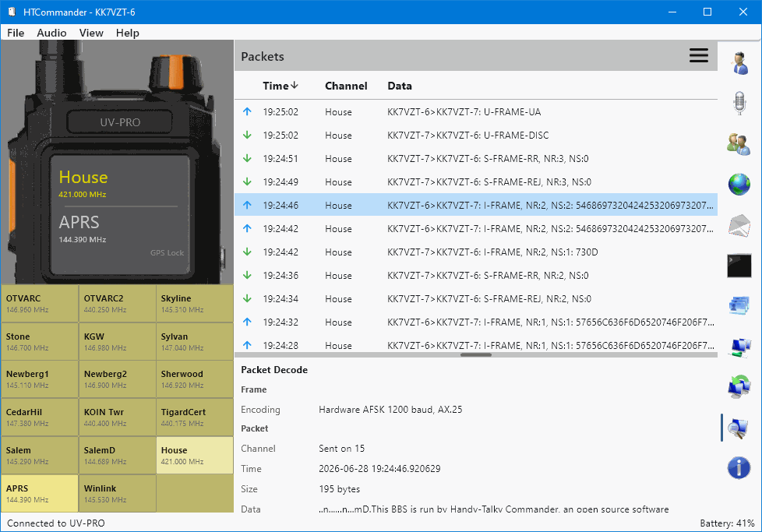The height and width of the screenshot is (532, 762).
Task: Select the 19:24:28 I-FRAME packet row
Action: [476, 345]
